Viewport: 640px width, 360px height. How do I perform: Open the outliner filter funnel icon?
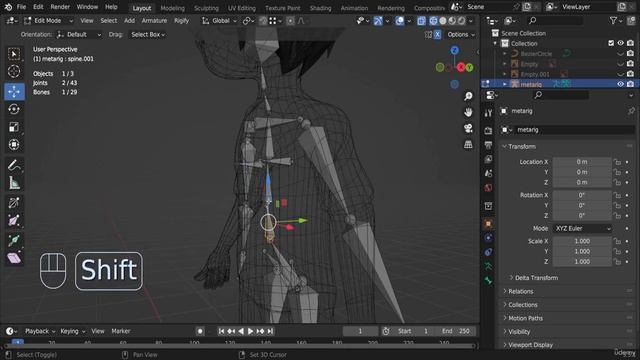point(613,20)
